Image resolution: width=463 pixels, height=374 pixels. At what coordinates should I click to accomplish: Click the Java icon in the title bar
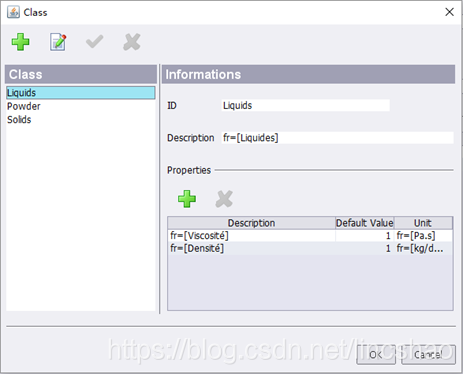pyautogui.click(x=13, y=12)
